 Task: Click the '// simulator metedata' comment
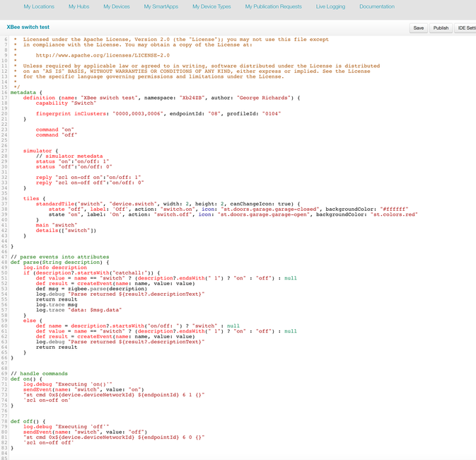(x=69, y=156)
